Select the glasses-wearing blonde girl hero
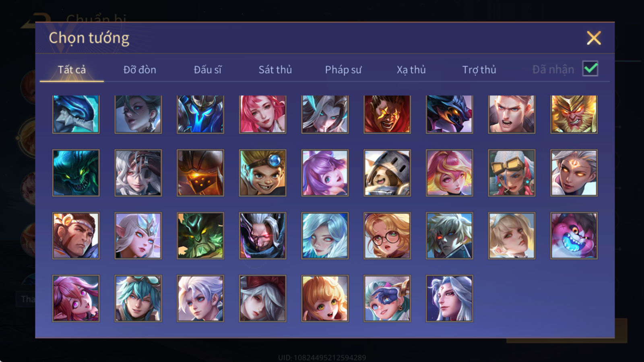This screenshot has width=644, height=362. tap(387, 236)
